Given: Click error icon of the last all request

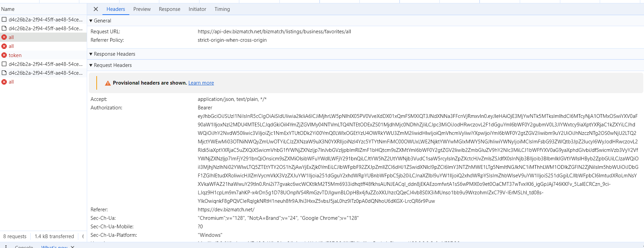Looking at the screenshot, I should pos(4,82).
